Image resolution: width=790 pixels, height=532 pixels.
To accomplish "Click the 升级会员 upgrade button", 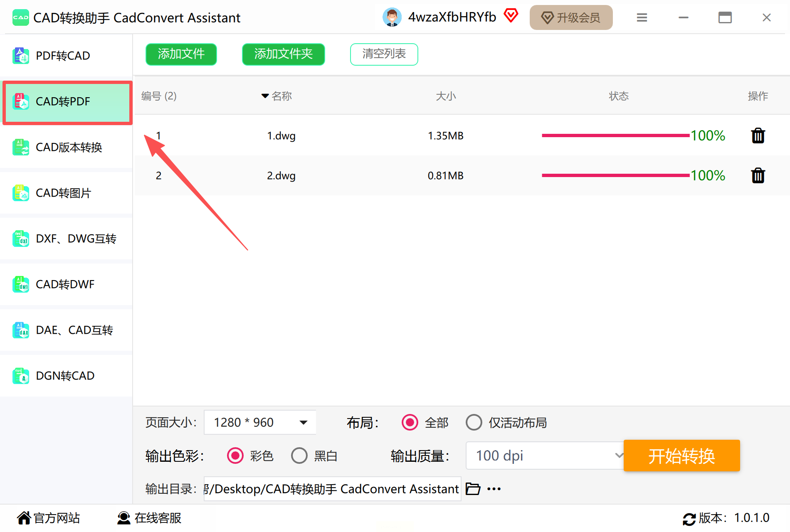I will (x=571, y=17).
